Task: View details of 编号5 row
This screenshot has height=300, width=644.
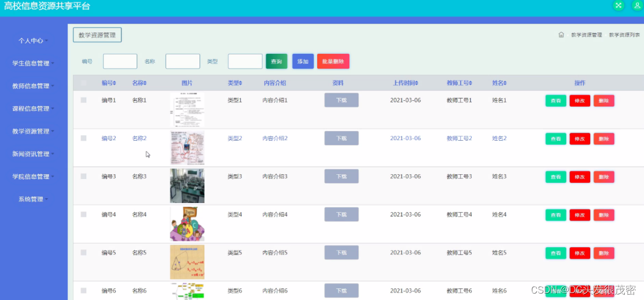Action: pos(556,253)
